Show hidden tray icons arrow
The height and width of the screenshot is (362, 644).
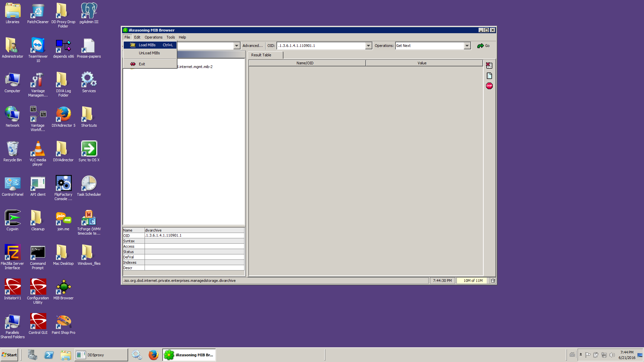[581, 355]
